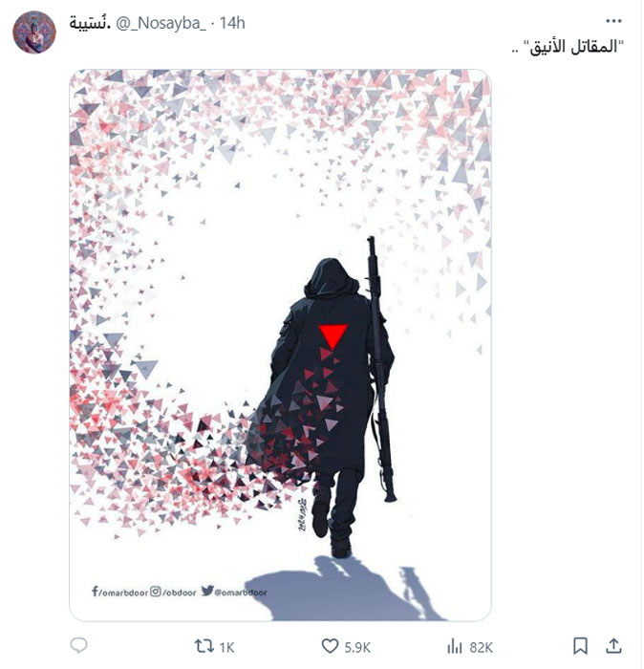Click the Instagram /obdoor watermark
Screen dimensions: 644x669
pyautogui.click(x=173, y=593)
